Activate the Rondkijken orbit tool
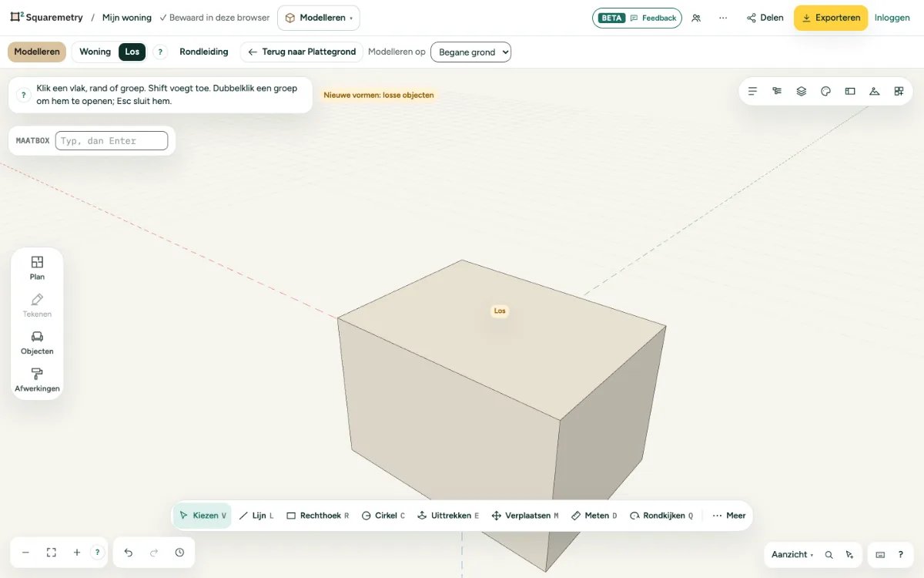This screenshot has height=578, width=924. [x=661, y=516]
